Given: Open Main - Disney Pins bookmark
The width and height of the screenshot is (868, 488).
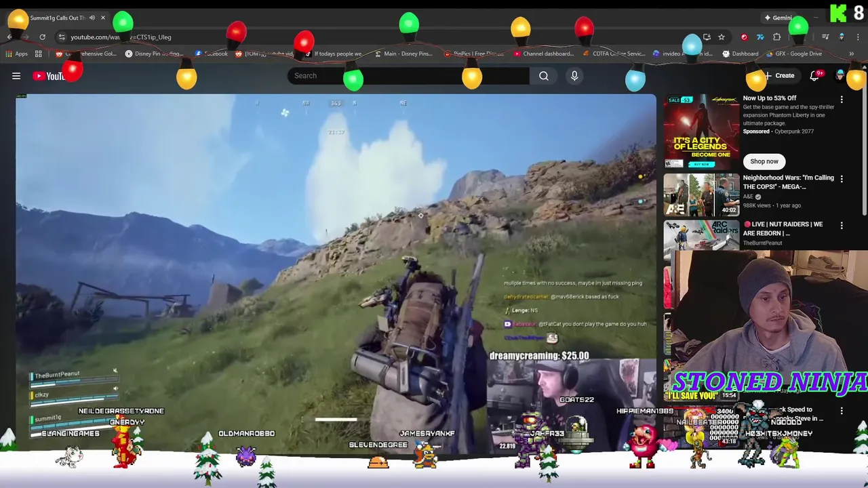Looking at the screenshot, I should 403,54.
